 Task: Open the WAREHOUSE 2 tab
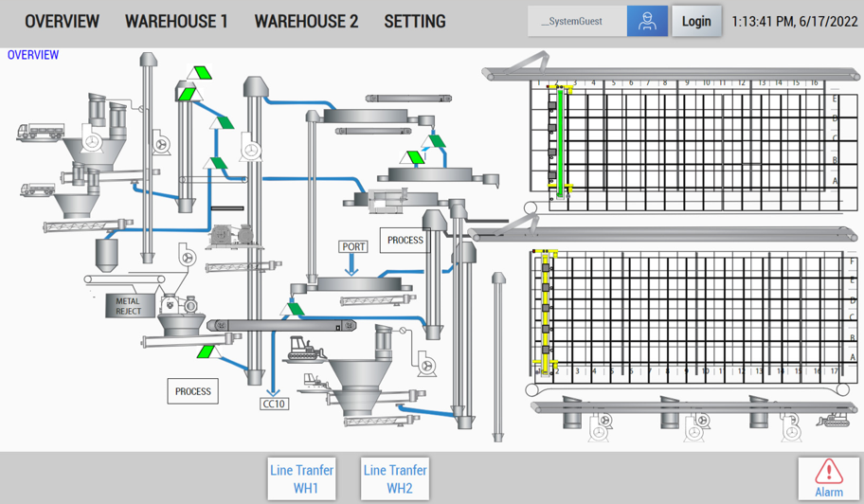(306, 22)
